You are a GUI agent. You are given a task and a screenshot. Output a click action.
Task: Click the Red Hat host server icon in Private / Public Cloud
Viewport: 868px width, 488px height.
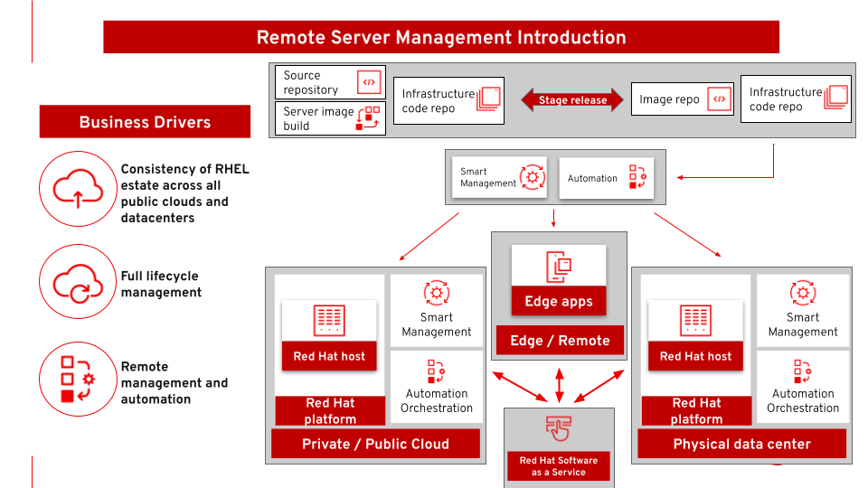329,321
